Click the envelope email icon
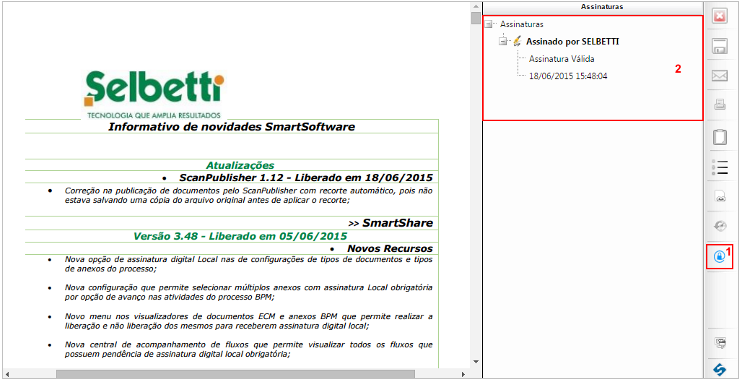Viewport: 743px width, 383px height. click(x=719, y=75)
